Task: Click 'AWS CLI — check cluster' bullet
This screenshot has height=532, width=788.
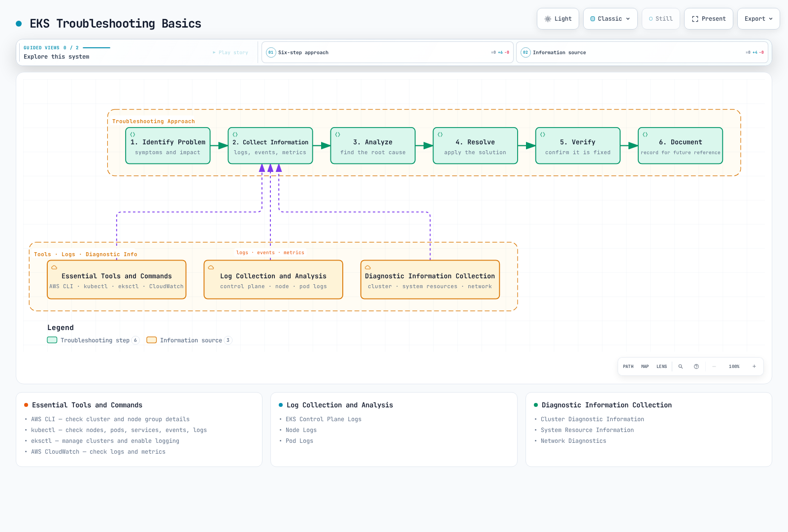Action: (x=110, y=419)
